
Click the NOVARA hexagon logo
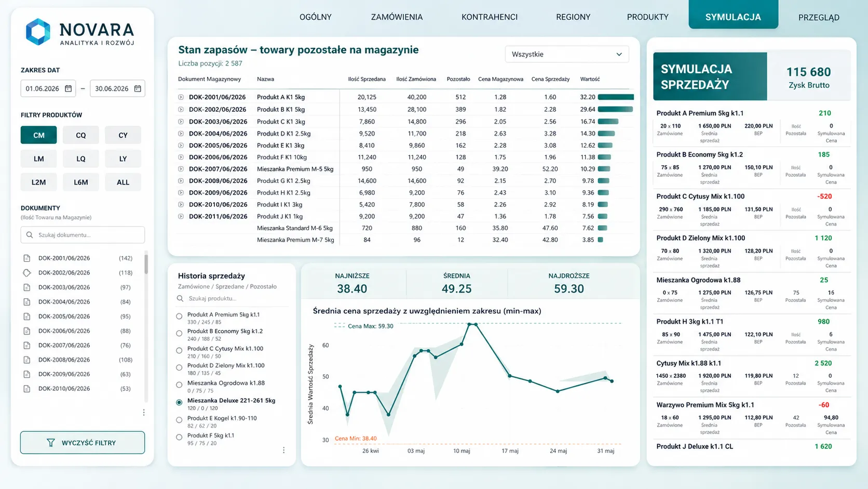[38, 32]
